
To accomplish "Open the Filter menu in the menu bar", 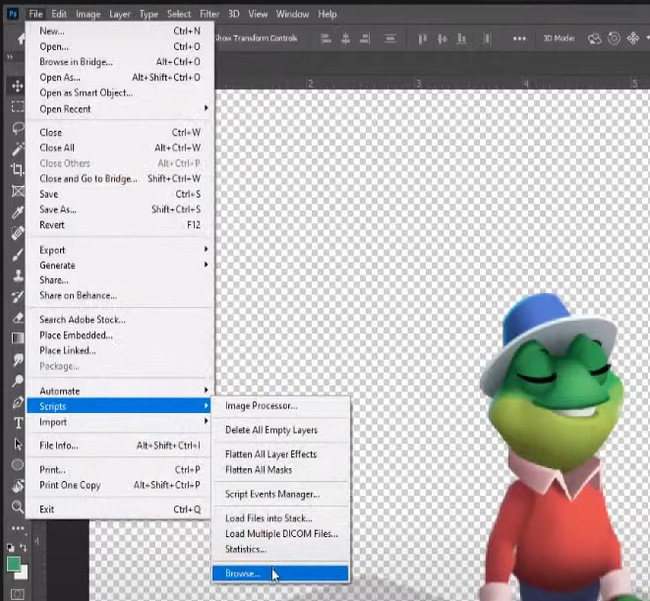I will 209,15.
